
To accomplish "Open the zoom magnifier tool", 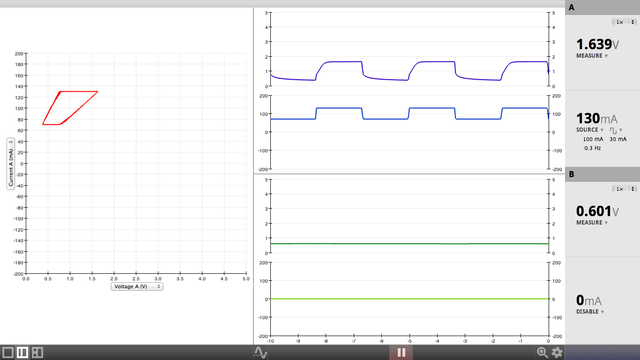I will [x=542, y=352].
